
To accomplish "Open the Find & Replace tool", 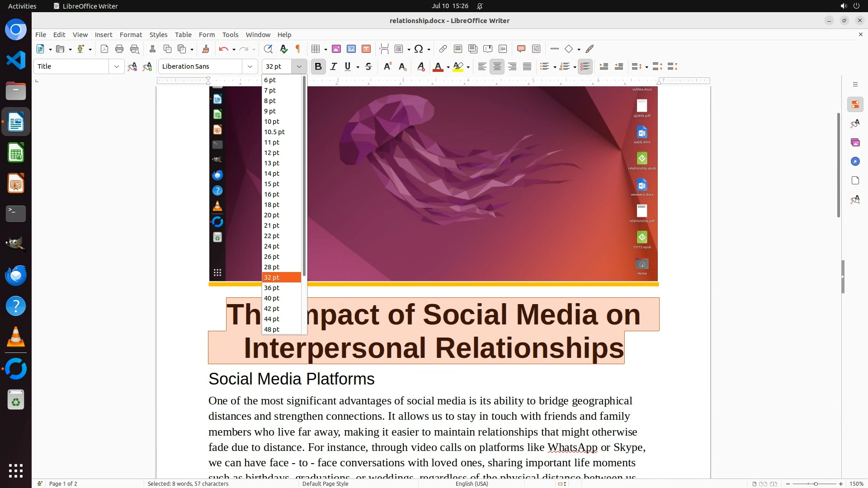I will [268, 49].
